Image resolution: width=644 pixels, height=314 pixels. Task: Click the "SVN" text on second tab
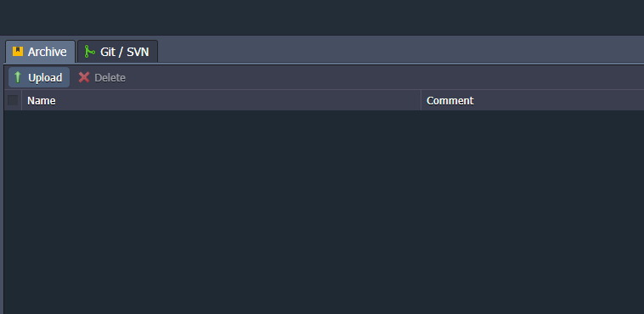coord(138,52)
